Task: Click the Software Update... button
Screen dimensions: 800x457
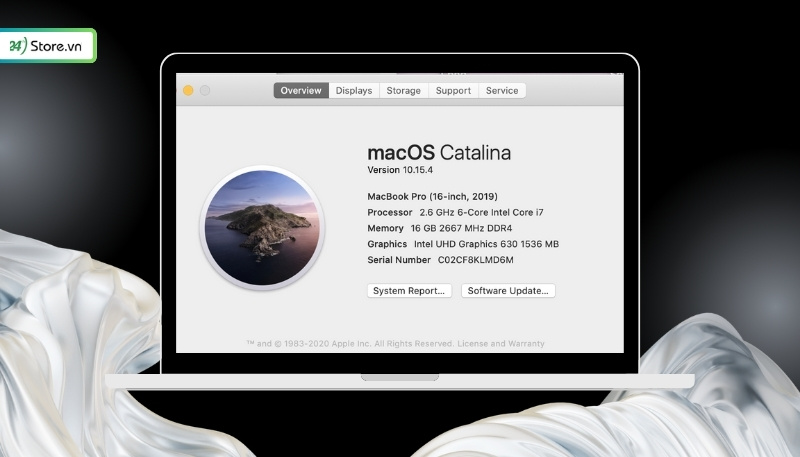Action: [508, 291]
